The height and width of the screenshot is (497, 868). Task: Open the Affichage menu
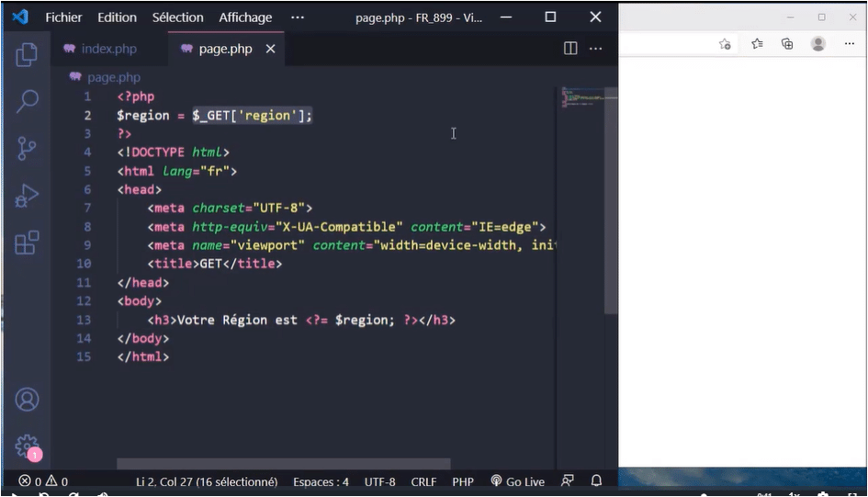[245, 17]
